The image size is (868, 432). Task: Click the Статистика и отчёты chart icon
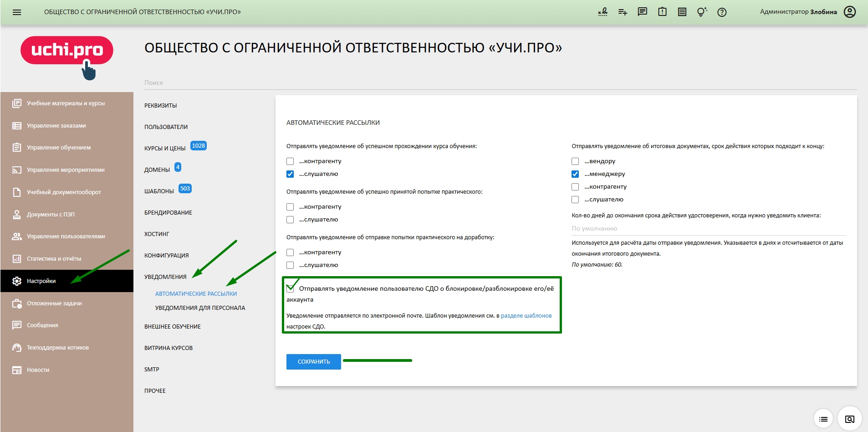click(17, 259)
